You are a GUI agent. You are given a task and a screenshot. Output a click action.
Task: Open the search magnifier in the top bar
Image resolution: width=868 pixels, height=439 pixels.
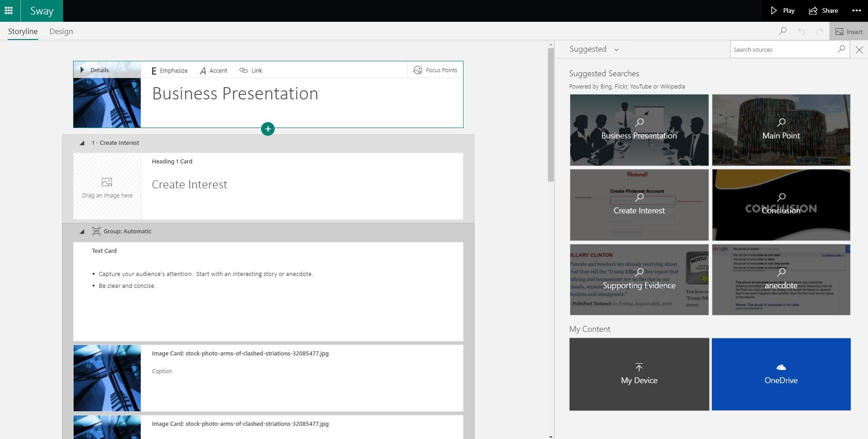(x=783, y=31)
